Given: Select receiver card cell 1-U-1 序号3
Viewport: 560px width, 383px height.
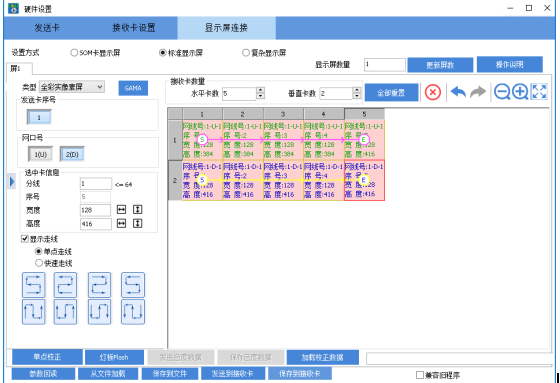Looking at the screenshot, I should pos(283,140).
